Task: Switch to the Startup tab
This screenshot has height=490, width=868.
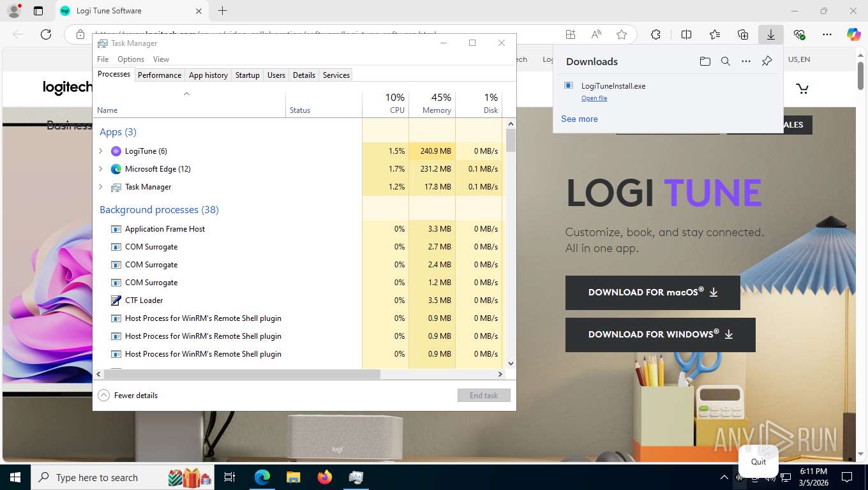Action: coord(248,75)
